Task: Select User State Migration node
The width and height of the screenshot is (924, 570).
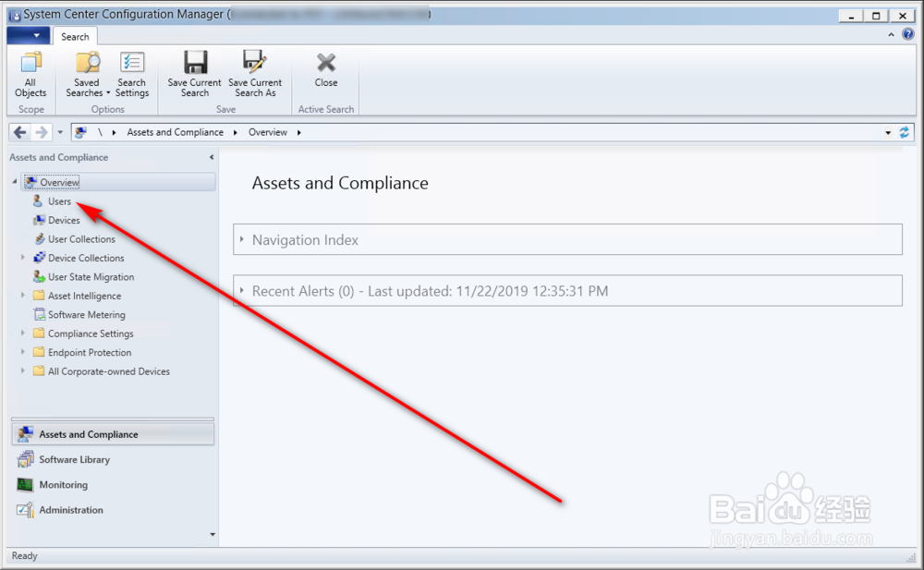Action: 91,277
